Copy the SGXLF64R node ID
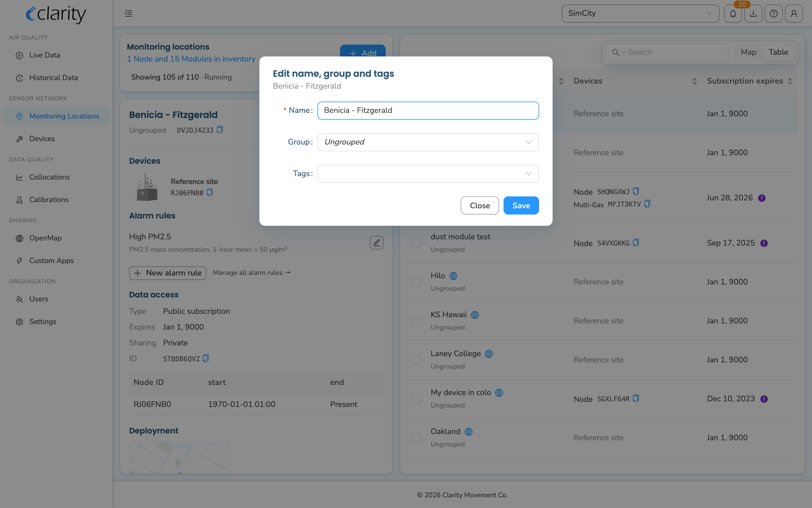Viewport: 812px width, 508px height. pos(636,399)
